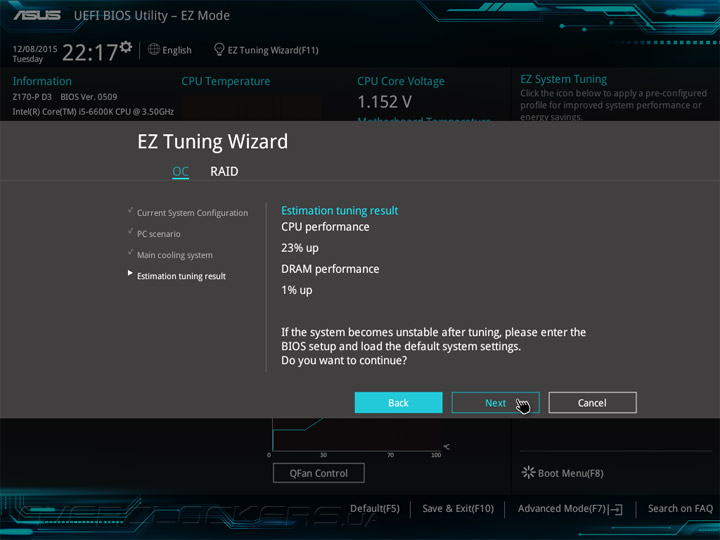Viewport: 720px width, 540px height.
Task: Select Current System Configuration step
Action: click(192, 213)
